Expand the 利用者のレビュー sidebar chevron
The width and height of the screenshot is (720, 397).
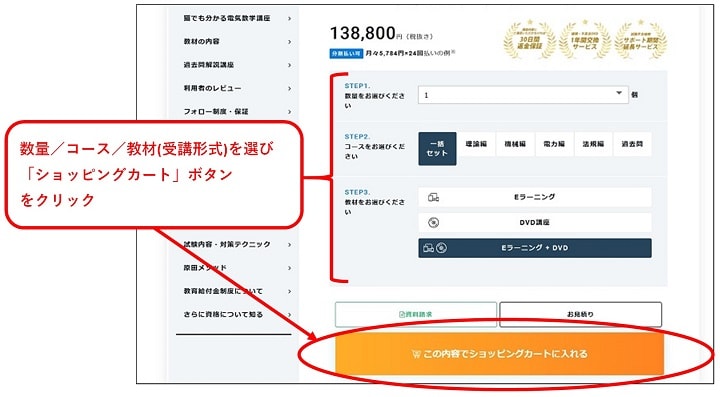[x=289, y=88]
